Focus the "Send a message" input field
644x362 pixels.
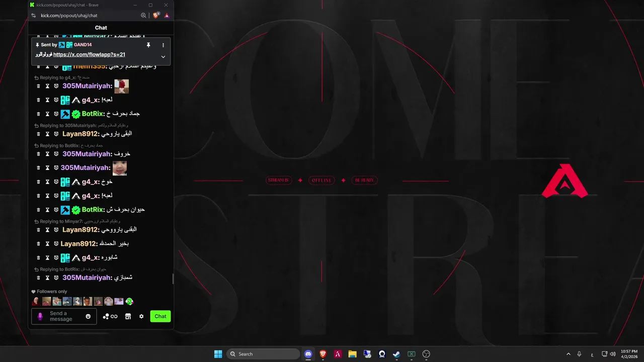tap(64, 316)
